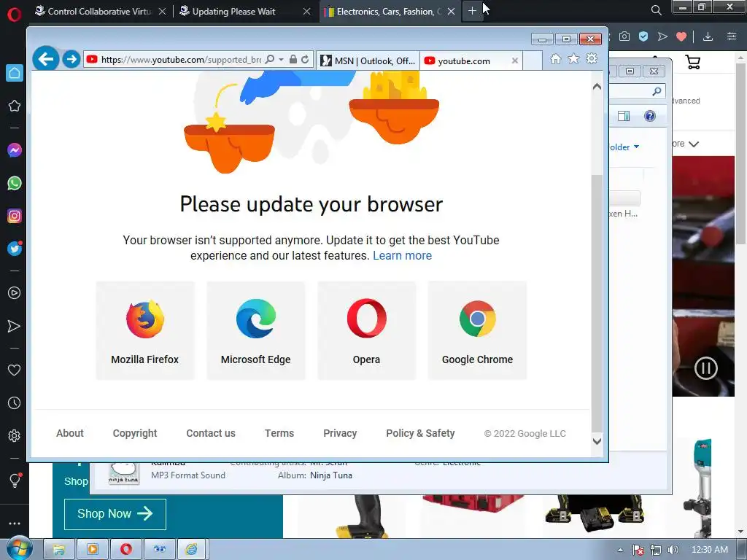This screenshot has width=747, height=560.
Task: Click the Shop Now button
Action: pos(115,514)
